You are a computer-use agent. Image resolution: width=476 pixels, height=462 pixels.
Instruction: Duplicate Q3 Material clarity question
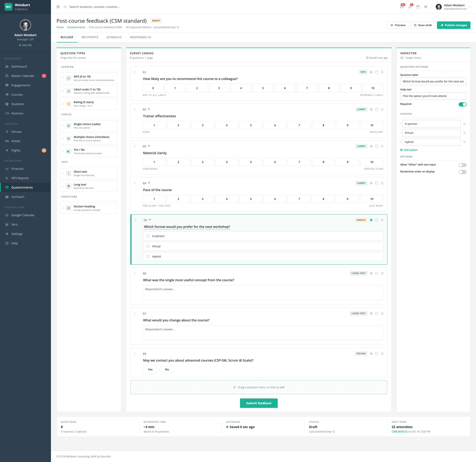(377, 146)
